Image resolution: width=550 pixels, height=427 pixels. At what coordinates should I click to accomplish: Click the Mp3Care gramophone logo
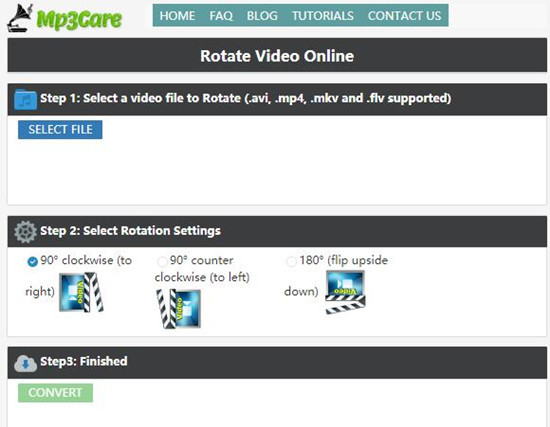pyautogui.click(x=20, y=18)
